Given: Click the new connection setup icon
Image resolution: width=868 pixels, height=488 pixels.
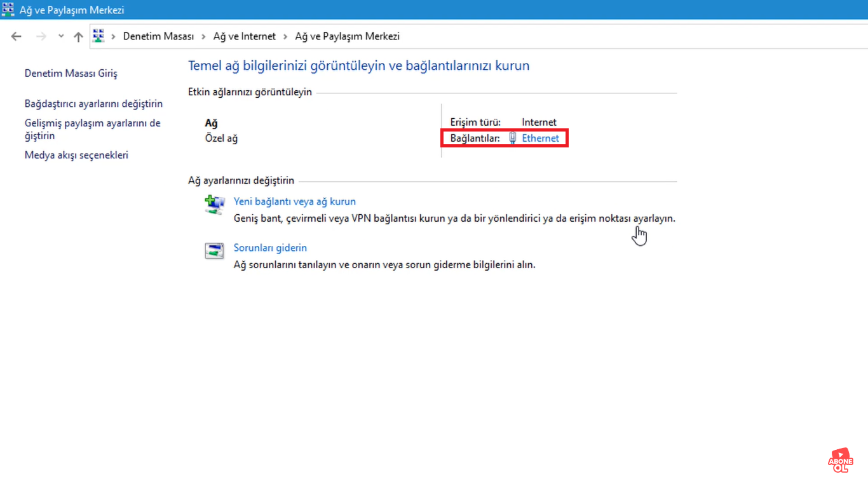Looking at the screenshot, I should pyautogui.click(x=215, y=204).
